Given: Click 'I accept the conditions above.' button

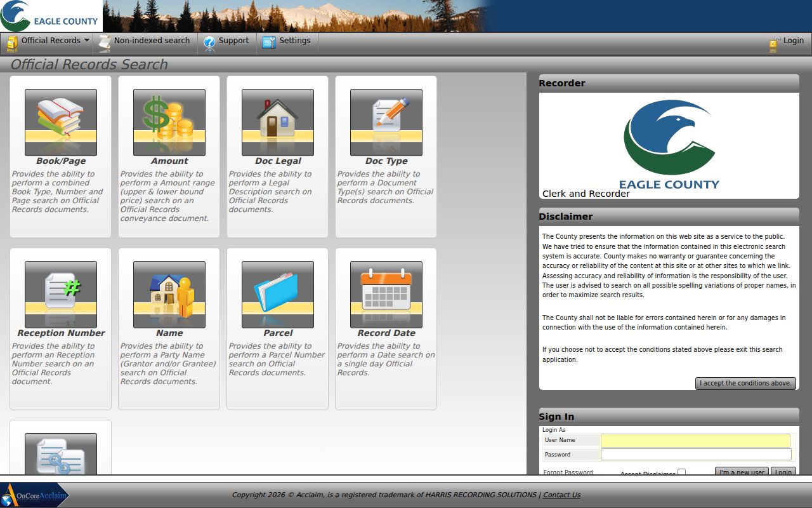Looking at the screenshot, I should tap(745, 384).
